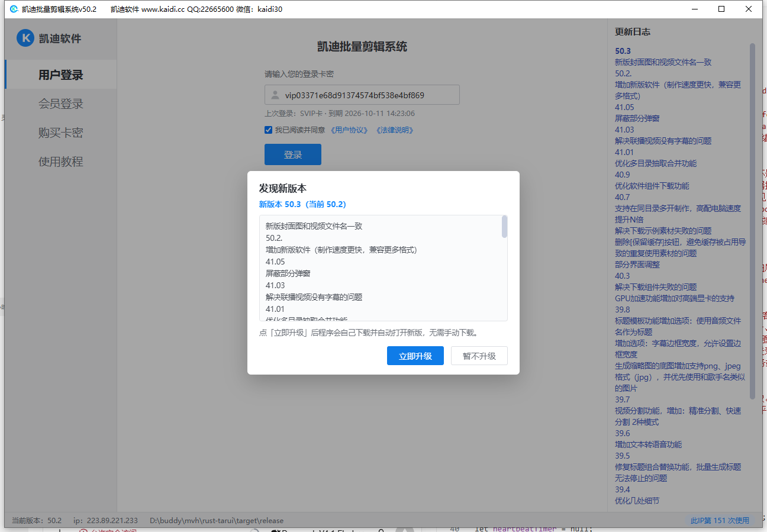Click the app icon in the title bar
The height and width of the screenshot is (532, 767).
[x=14, y=9]
